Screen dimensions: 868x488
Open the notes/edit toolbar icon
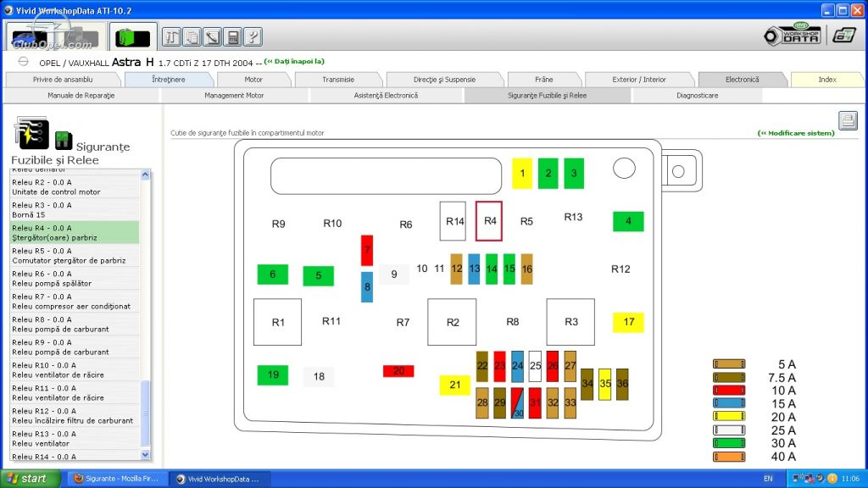tap(213, 37)
